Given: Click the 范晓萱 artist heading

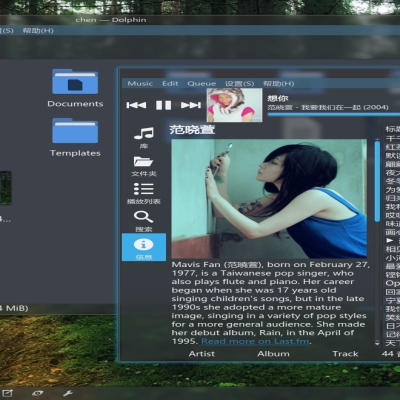Looking at the screenshot, I should tap(192, 129).
